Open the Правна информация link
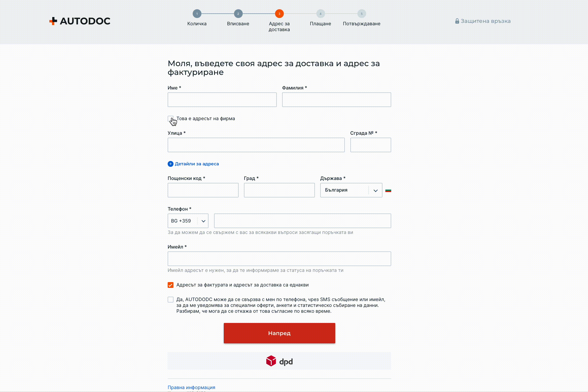The height and width of the screenshot is (392, 588). pos(191,387)
